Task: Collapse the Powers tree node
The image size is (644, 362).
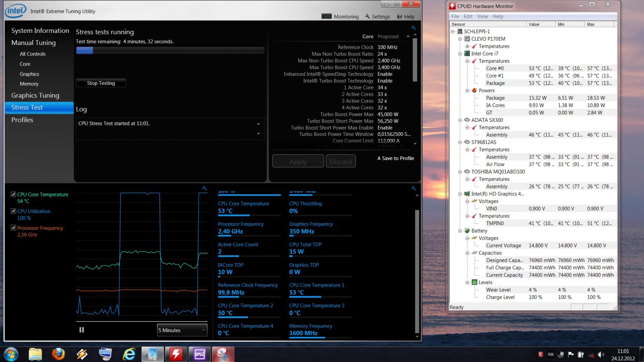Action: coord(467,90)
